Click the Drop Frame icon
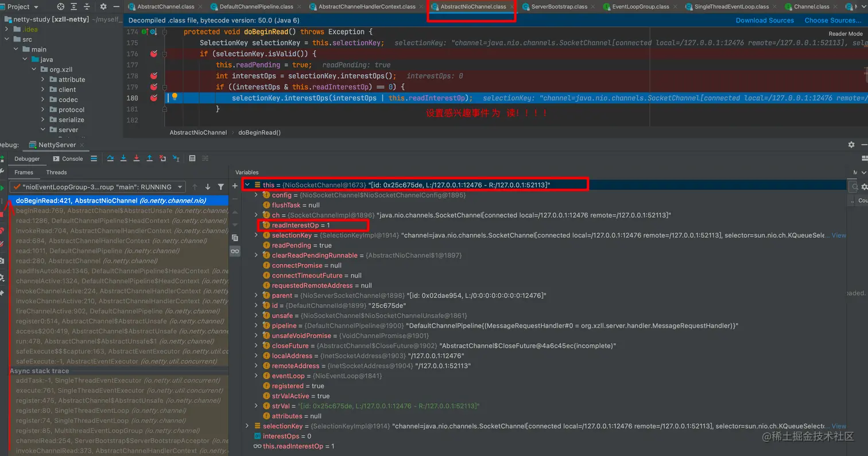The height and width of the screenshot is (456, 868). [163, 159]
